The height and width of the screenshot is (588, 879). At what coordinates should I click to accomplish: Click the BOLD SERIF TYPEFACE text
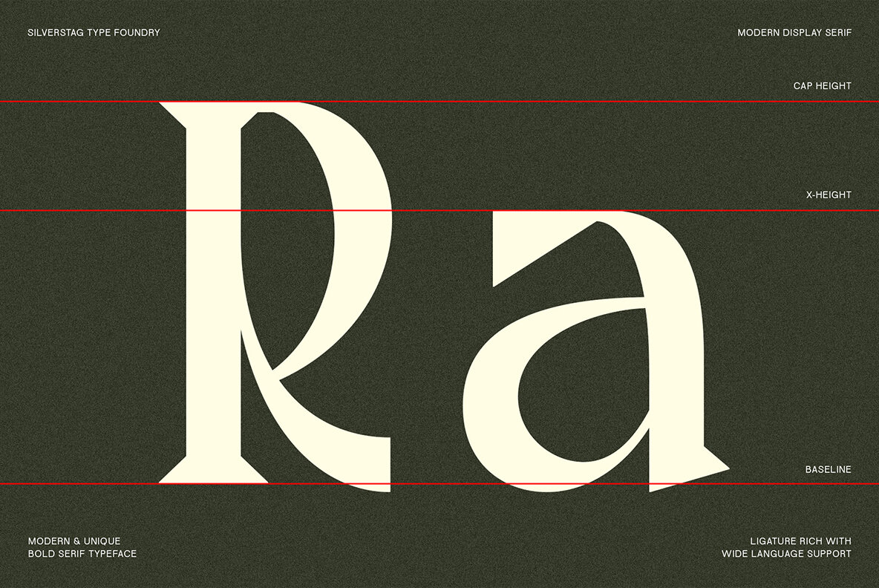82,554
